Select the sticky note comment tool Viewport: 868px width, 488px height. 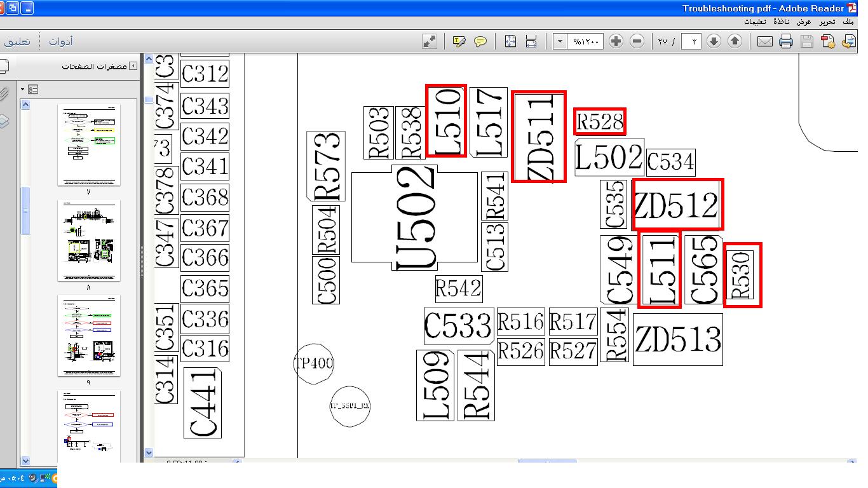(480, 41)
